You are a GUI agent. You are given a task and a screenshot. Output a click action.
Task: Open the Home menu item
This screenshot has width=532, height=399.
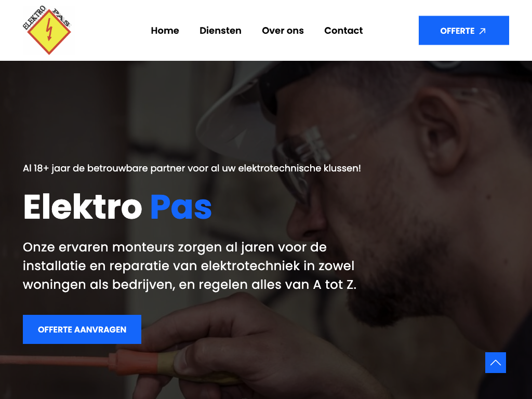click(x=165, y=31)
